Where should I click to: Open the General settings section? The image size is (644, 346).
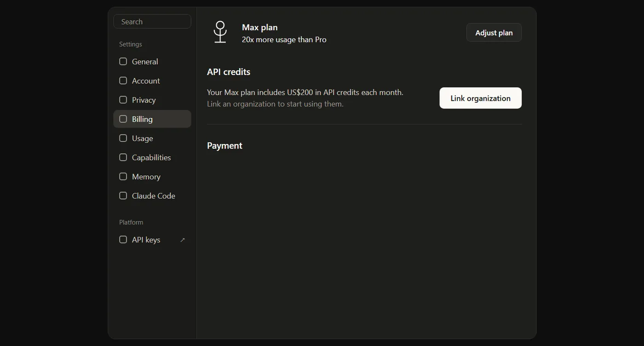(x=152, y=62)
